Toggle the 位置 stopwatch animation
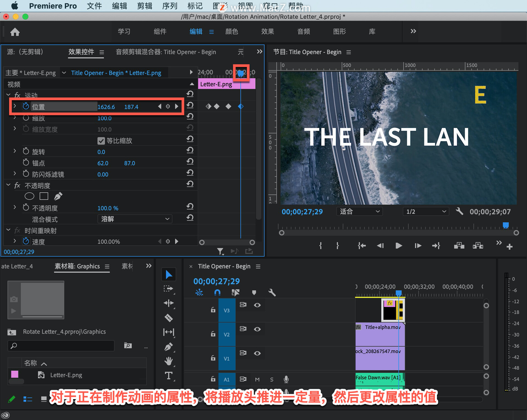Viewport: 527px width, 420px height. point(26,106)
